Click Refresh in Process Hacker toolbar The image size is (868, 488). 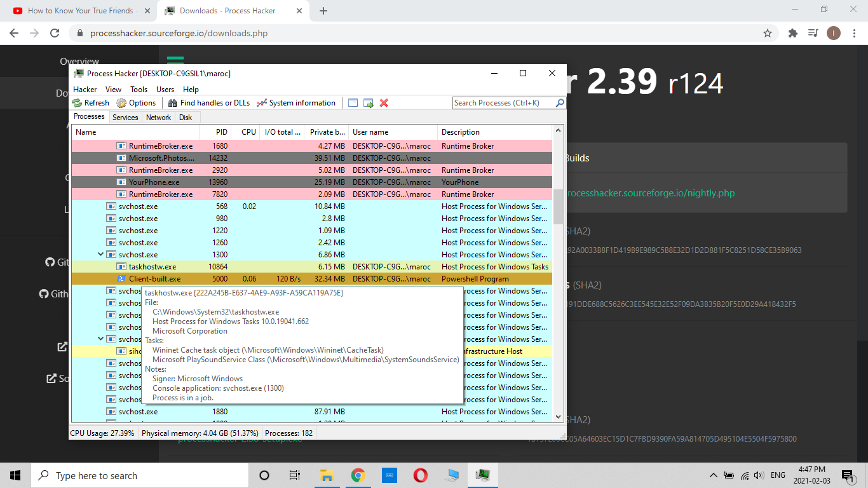[90, 103]
